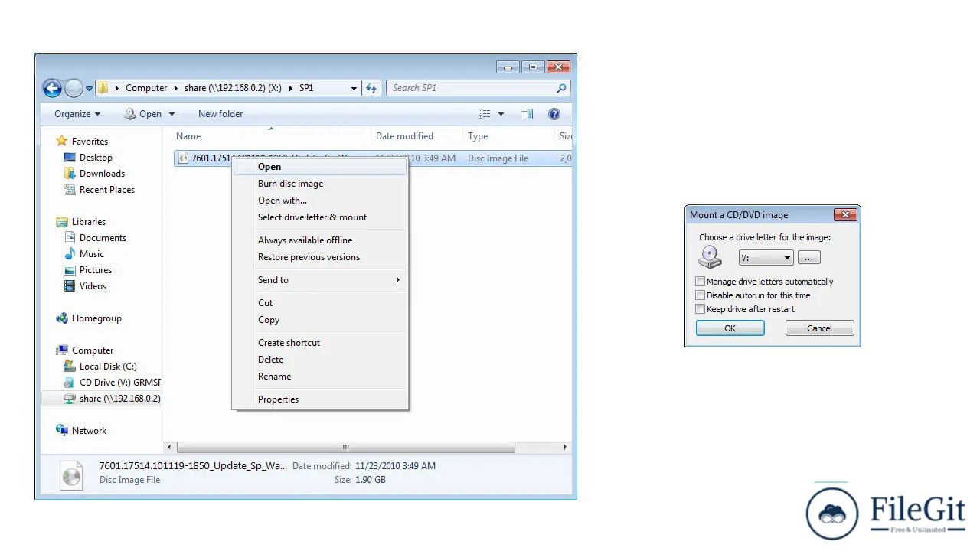Select Libraries in navigation pane
Image resolution: width=980 pixels, height=551 pixels.
89,222
